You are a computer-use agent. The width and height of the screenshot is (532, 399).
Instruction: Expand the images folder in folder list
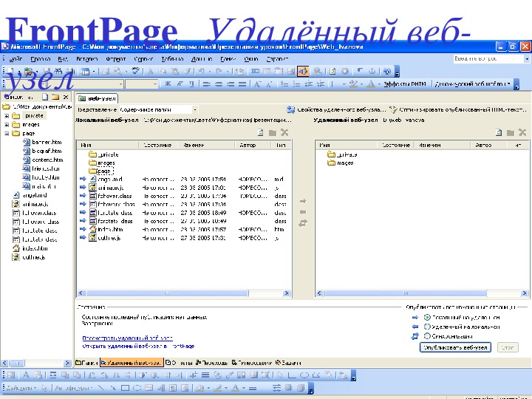[x=7, y=125]
